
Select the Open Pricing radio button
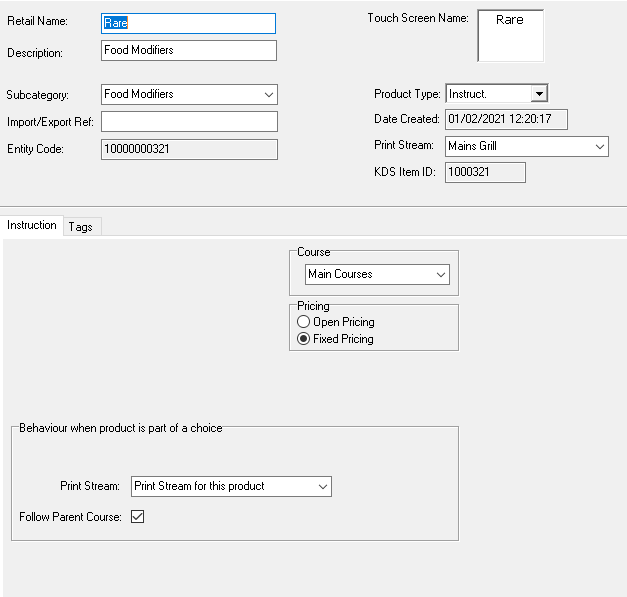304,322
